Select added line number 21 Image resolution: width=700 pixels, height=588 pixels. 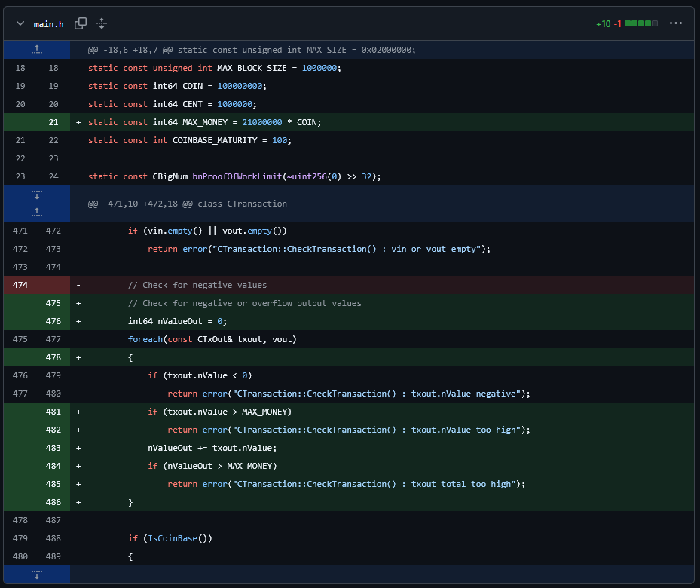[x=53, y=122]
